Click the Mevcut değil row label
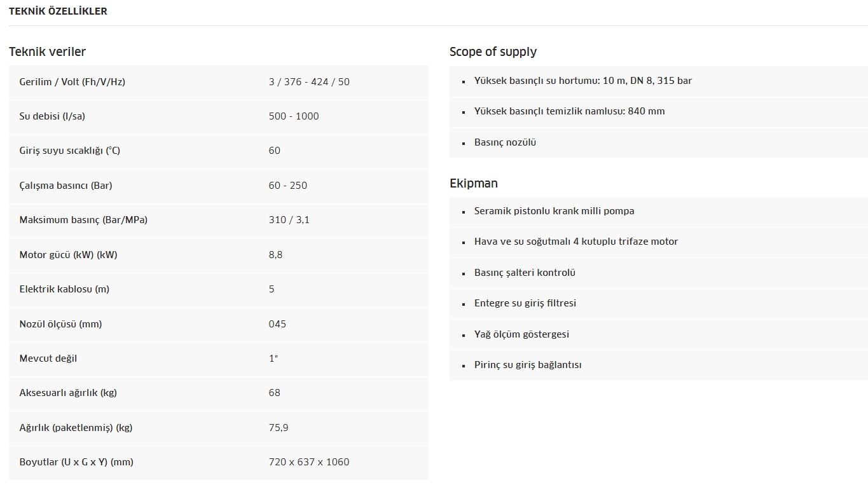 coord(48,359)
